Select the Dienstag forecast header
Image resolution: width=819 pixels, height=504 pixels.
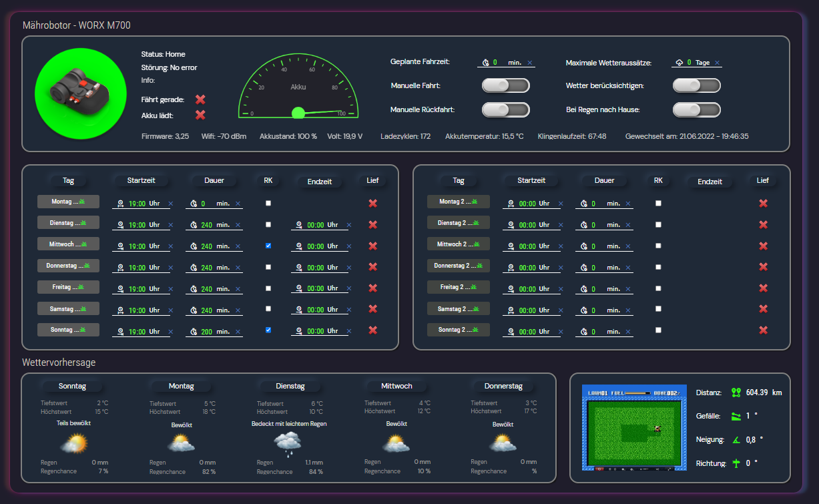[290, 386]
